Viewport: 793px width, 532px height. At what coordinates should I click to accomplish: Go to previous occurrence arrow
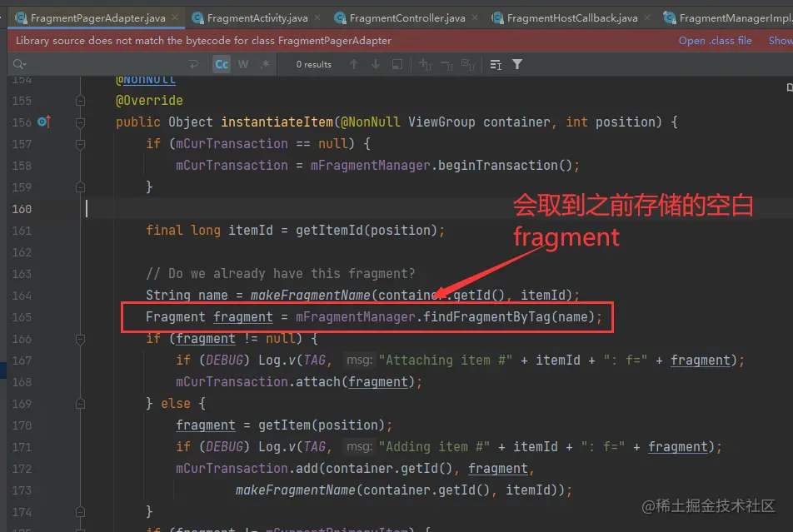[354, 64]
